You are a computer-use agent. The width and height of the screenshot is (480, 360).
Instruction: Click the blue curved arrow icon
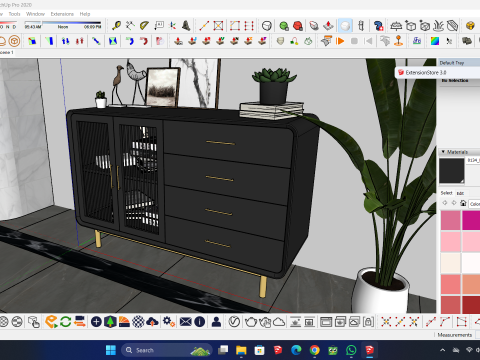130,41
